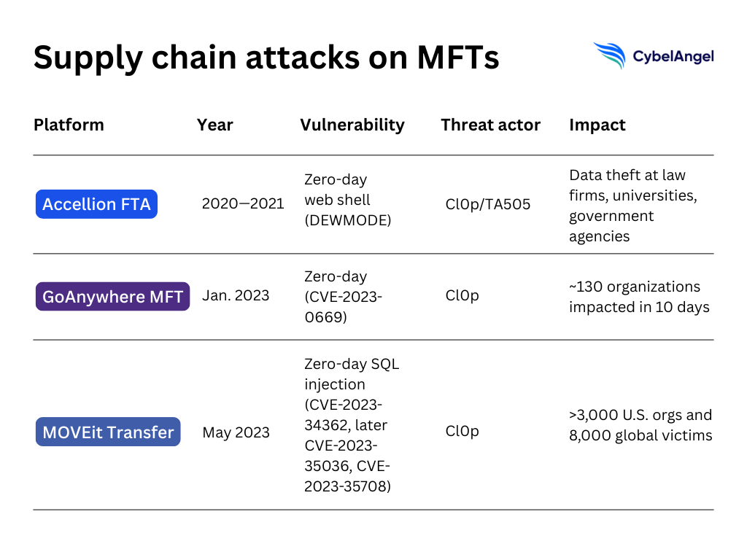Viewport: 747px width, 560px height.
Task: Click the May 2023 year cell
Action: 236,432
